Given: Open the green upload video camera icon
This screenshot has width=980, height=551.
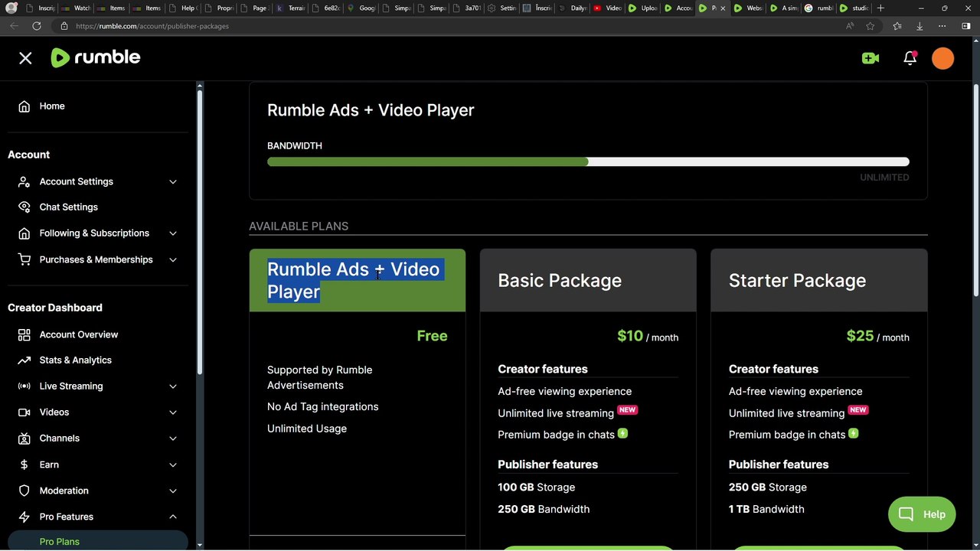Looking at the screenshot, I should pos(871,58).
